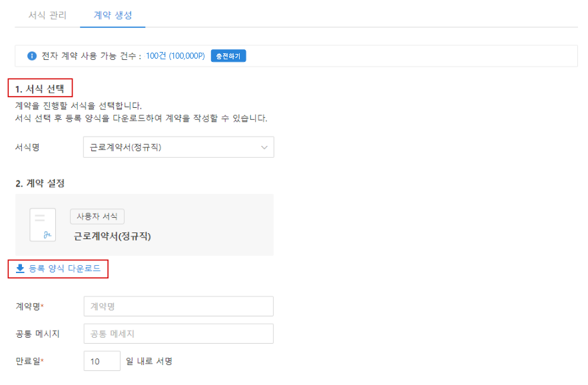This screenshot has height=385, width=588.
Task: Click the download arrow icon
Action: [x=20, y=268]
